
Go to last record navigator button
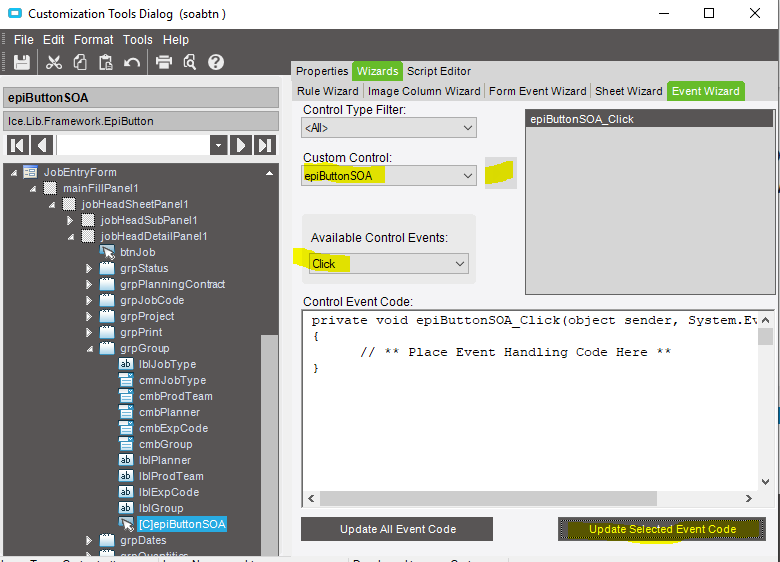pos(265,145)
